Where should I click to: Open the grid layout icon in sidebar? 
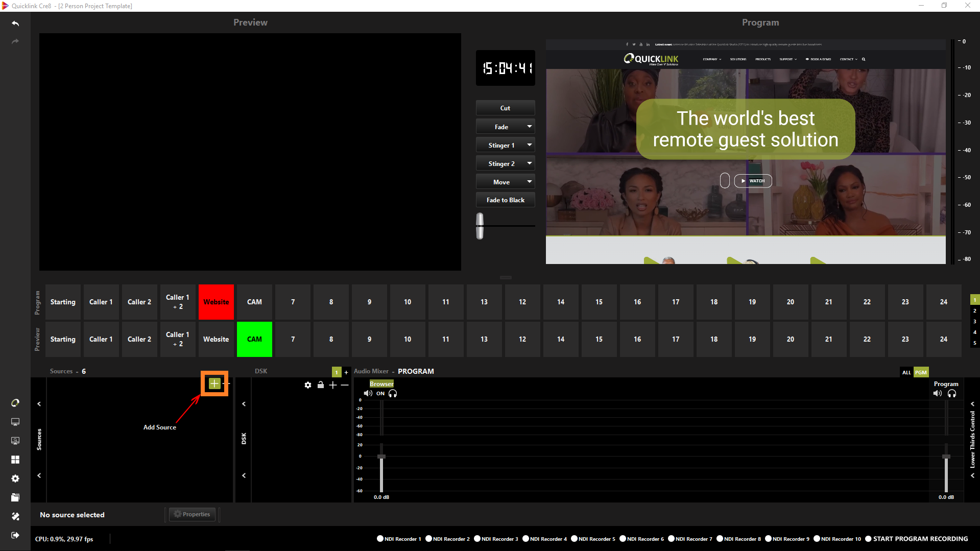pos(15,460)
